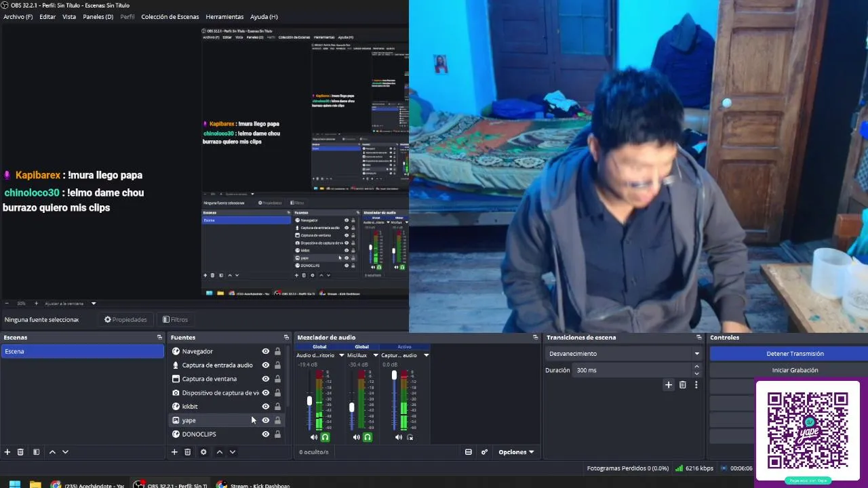The width and height of the screenshot is (868, 488).
Task: Adjust Audio del escritorio volume fader
Action: click(x=310, y=401)
